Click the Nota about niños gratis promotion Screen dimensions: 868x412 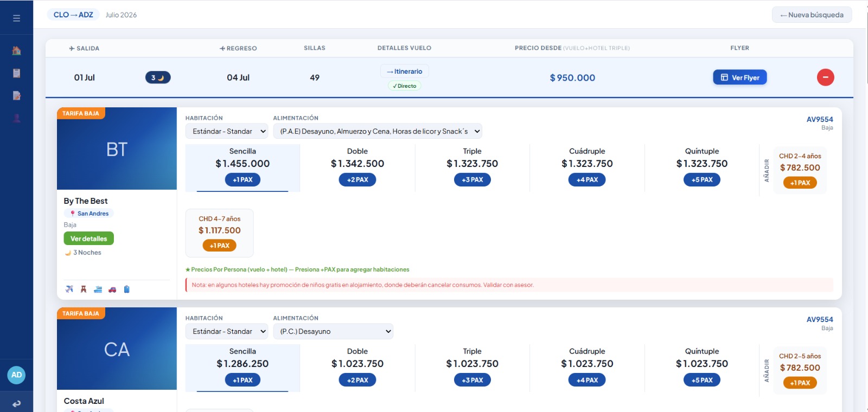509,285
